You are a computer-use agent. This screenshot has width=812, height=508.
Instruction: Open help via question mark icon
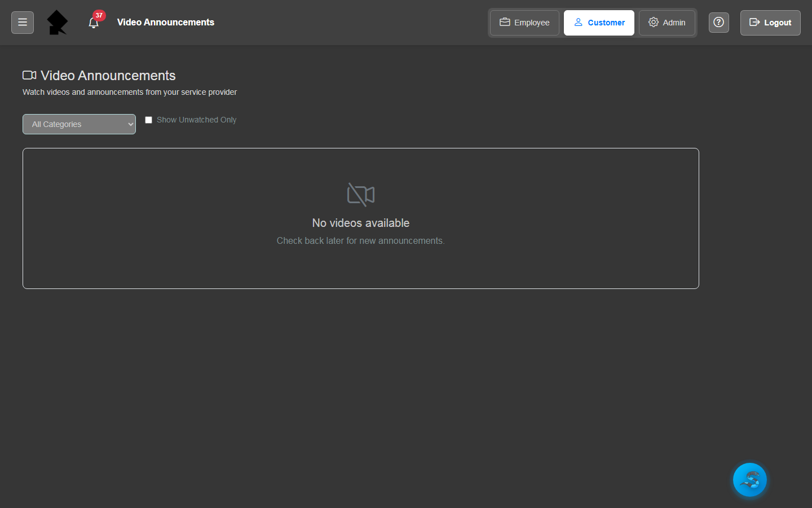tap(718, 23)
